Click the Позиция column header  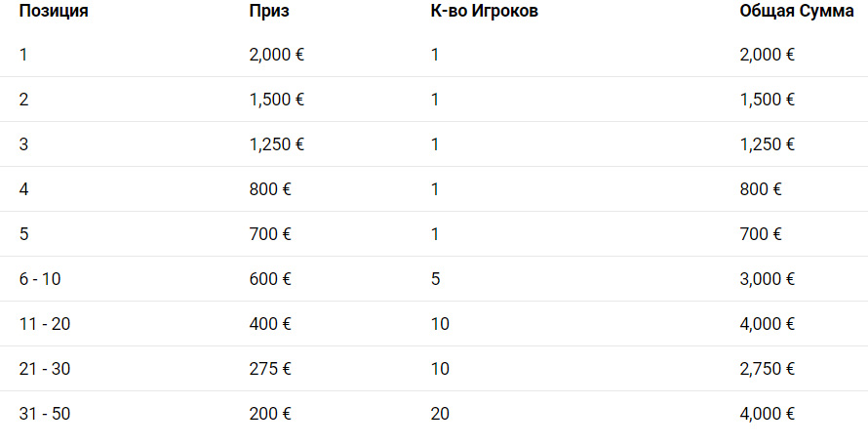[54, 11]
